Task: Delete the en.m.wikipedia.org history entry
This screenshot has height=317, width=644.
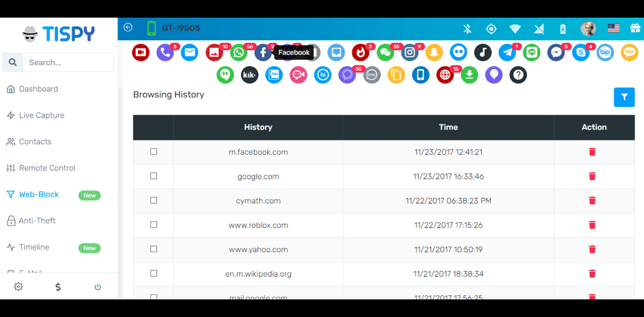Action: (x=592, y=273)
